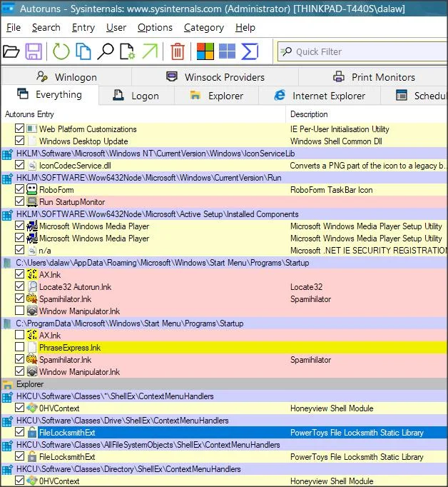448x487 pixels.
Task: Open the User menu
Action: point(116,27)
